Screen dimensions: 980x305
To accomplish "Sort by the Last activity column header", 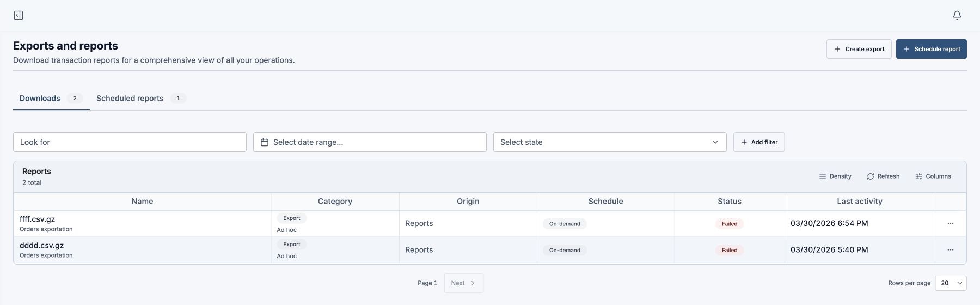I will (x=860, y=202).
